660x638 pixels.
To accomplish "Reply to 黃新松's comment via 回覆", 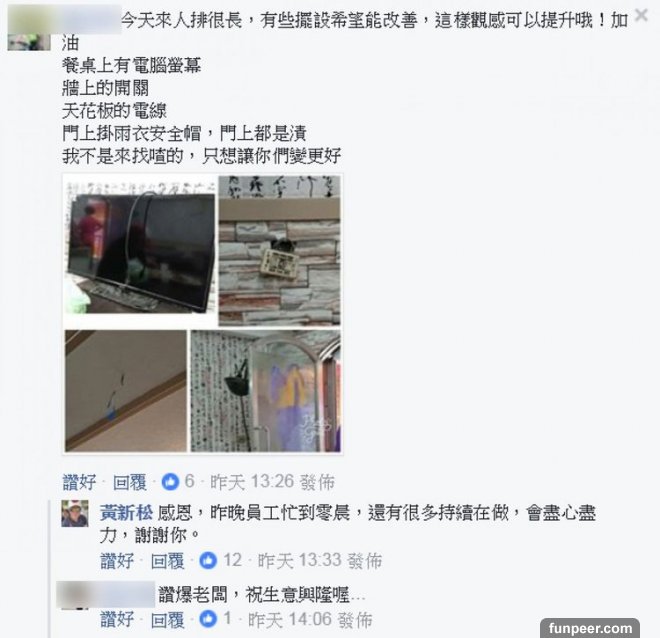I will 168,561.
